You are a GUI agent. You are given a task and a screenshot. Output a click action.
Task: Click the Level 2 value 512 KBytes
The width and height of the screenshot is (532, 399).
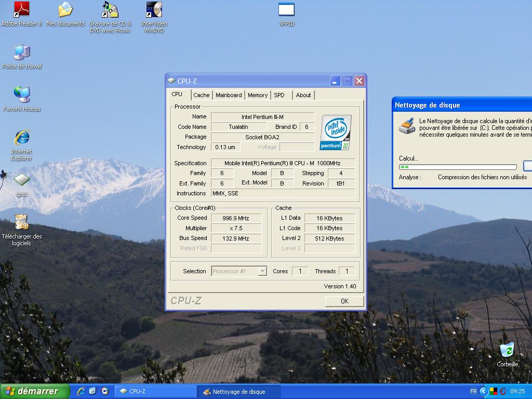[x=329, y=238]
